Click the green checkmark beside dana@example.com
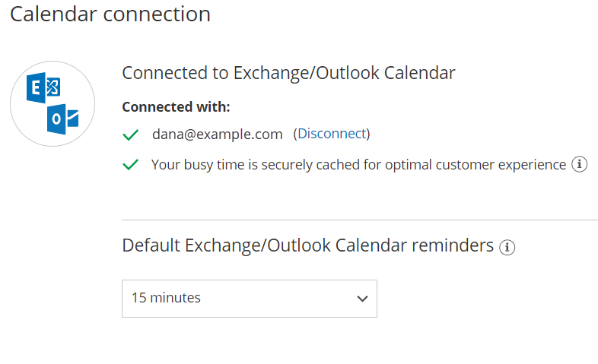 tap(131, 135)
